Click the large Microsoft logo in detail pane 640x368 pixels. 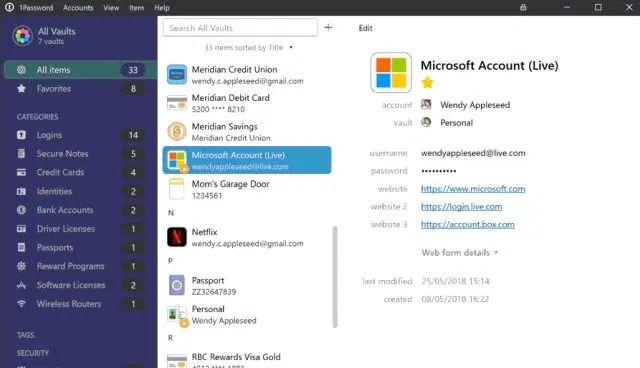tap(391, 73)
